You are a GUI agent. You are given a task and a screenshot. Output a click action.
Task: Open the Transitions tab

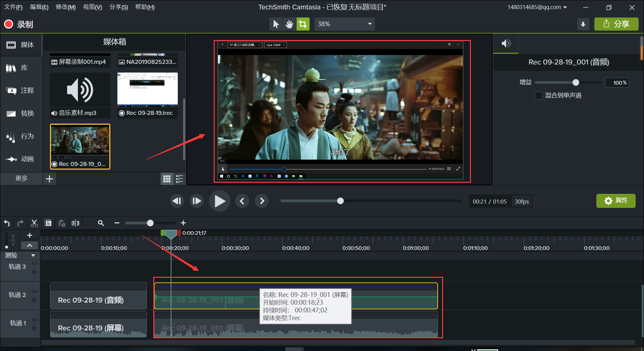[21, 114]
